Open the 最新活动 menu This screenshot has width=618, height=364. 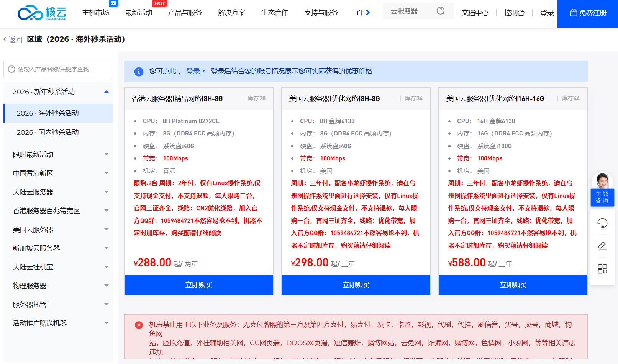pos(139,13)
